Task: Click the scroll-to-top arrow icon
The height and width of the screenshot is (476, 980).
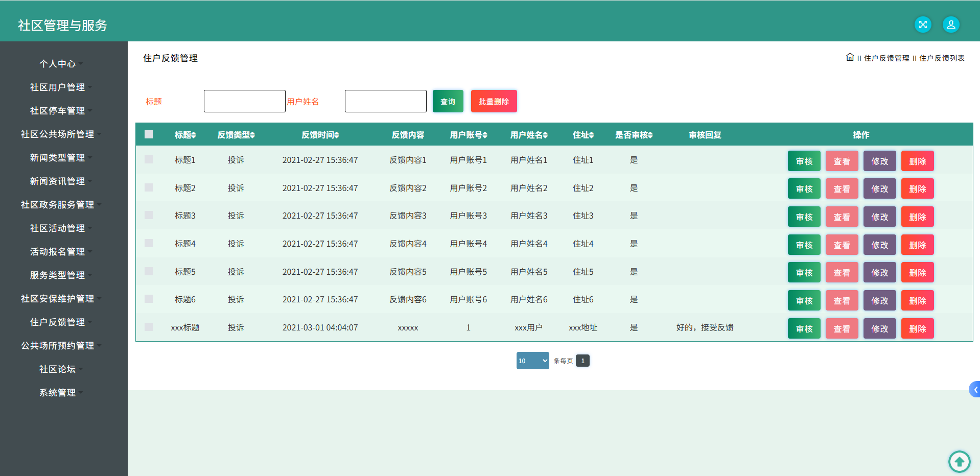Action: 959,462
